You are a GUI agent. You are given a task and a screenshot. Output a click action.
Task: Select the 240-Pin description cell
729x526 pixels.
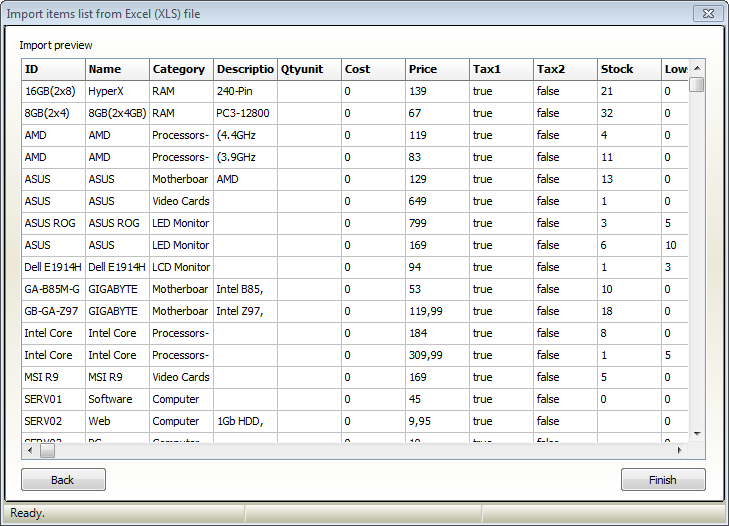(245, 91)
